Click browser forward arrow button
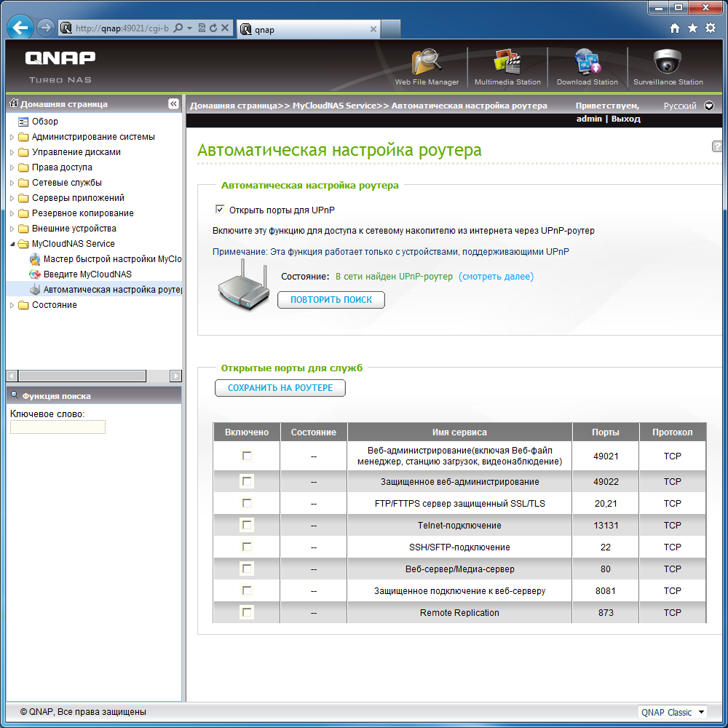This screenshot has height=728, width=728. [45, 28]
